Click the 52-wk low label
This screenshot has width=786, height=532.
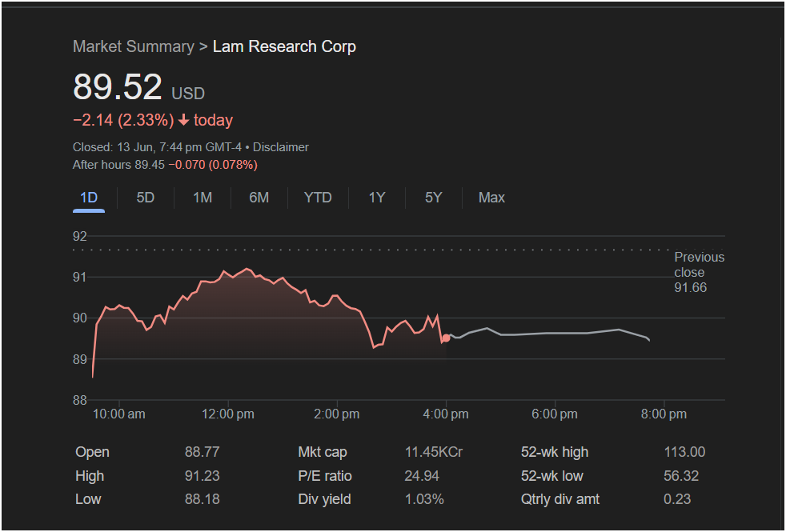[552, 476]
